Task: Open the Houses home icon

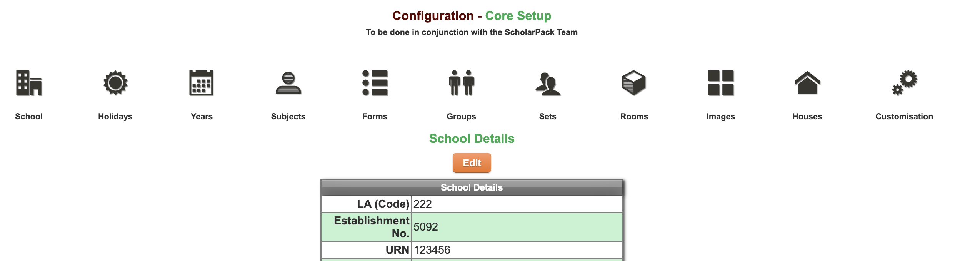Action: pos(807,83)
